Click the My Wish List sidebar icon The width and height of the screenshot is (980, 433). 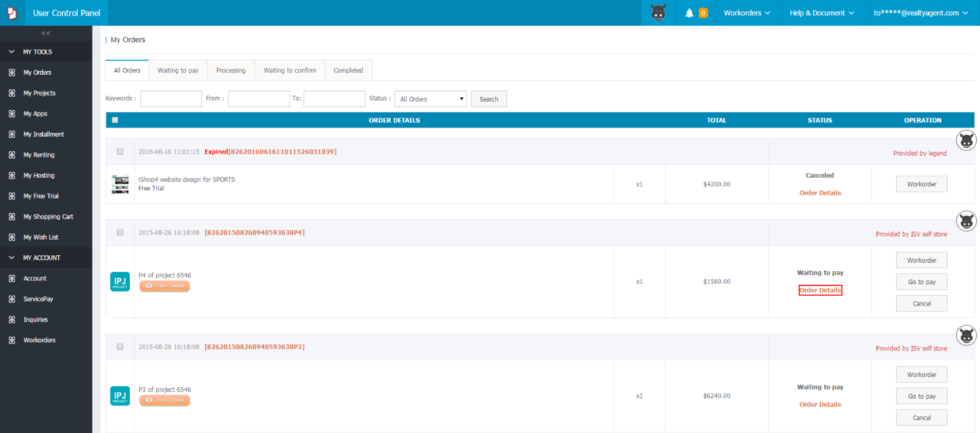tap(12, 238)
